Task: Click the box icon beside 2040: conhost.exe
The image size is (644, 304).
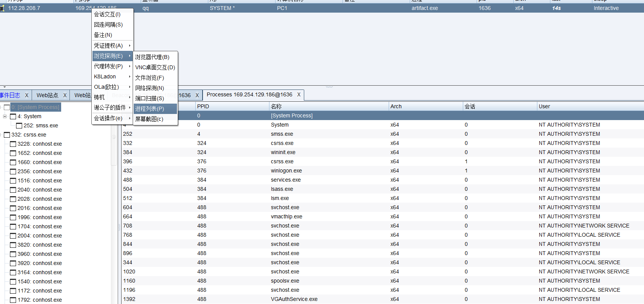Action: pos(13,190)
